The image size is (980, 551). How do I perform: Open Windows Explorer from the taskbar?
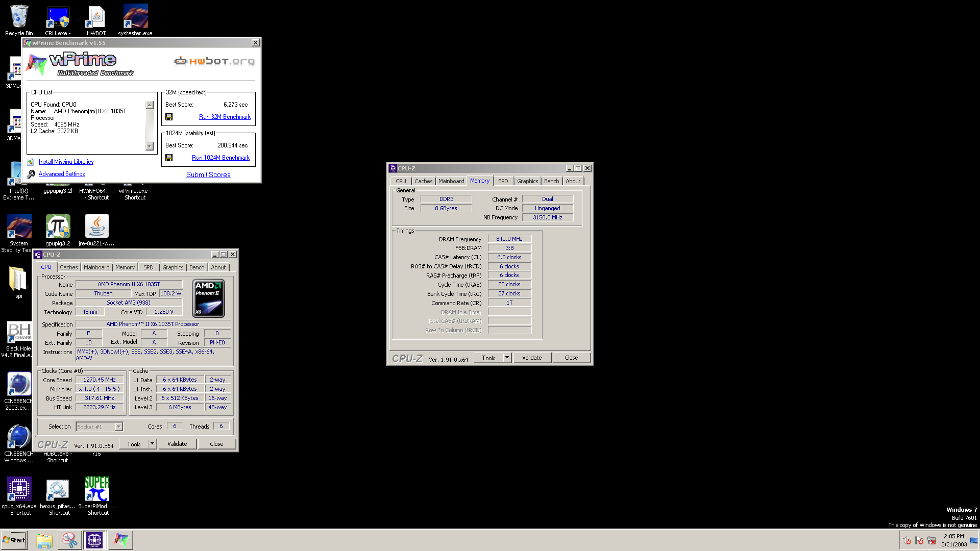click(44, 540)
